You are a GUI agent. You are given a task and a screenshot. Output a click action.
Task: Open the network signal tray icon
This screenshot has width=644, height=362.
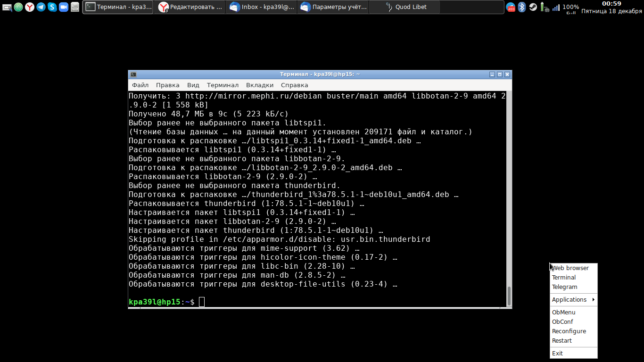pyautogui.click(x=556, y=7)
